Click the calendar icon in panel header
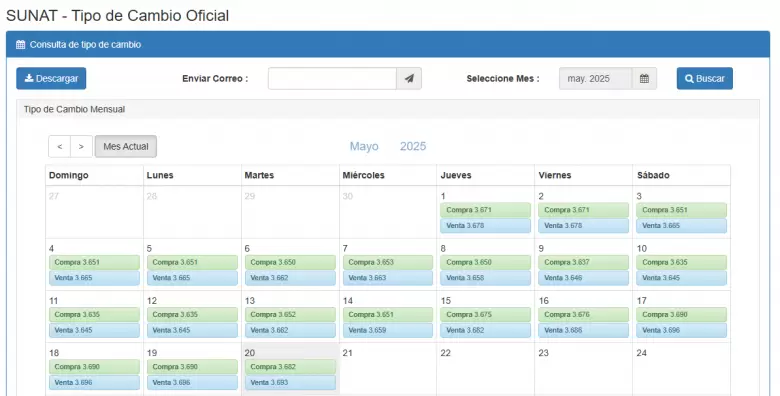 (x=20, y=45)
